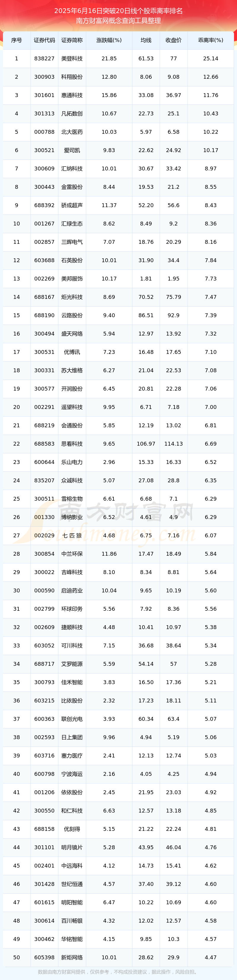Screen dimensions: 237x980
Task: Select stock name 优博讯
Action: pyautogui.click(x=72, y=352)
